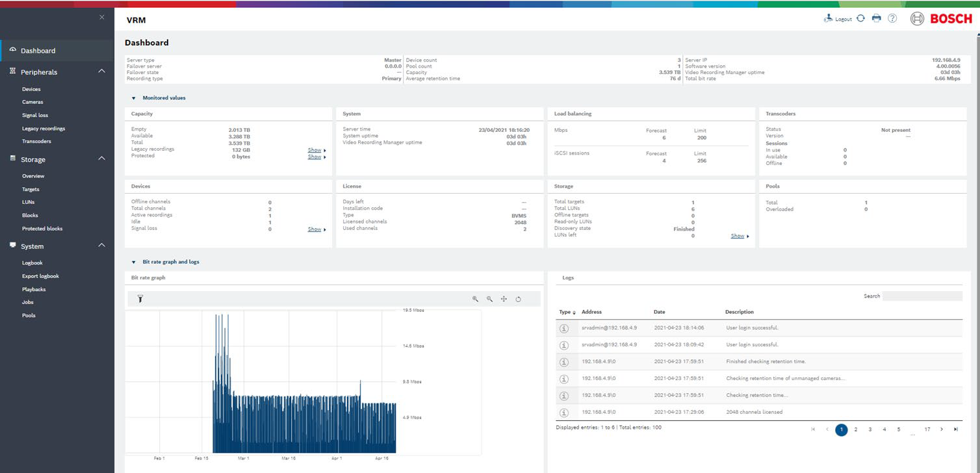Open the Playbacks page

[34, 289]
